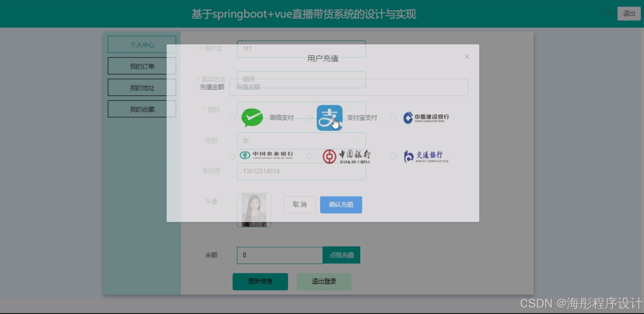Open the 个人中心 sidebar menu item
The width and height of the screenshot is (644, 314).
(x=142, y=44)
